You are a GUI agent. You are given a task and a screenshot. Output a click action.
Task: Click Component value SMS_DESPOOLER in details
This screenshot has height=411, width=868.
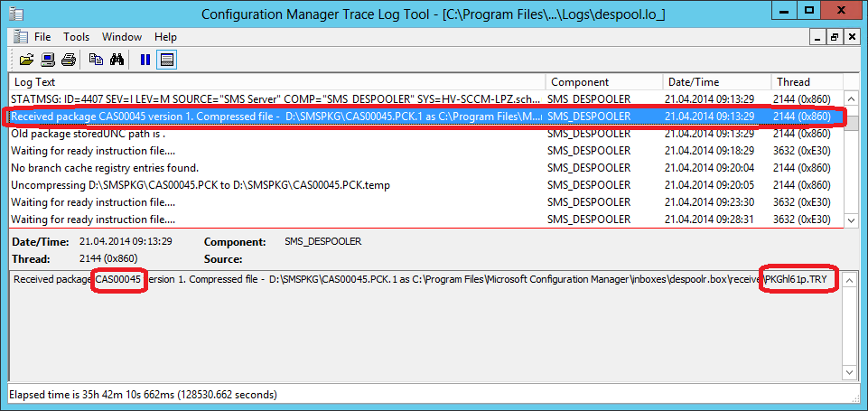[x=322, y=241]
